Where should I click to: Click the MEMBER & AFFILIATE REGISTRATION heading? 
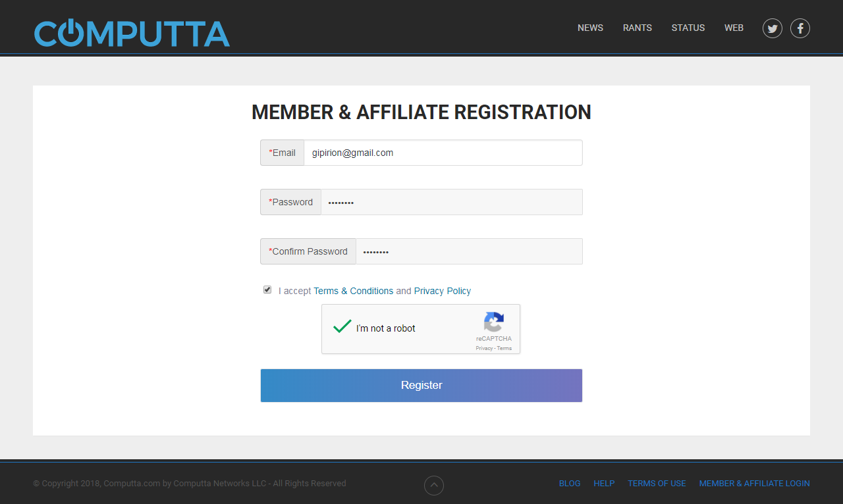click(x=421, y=113)
